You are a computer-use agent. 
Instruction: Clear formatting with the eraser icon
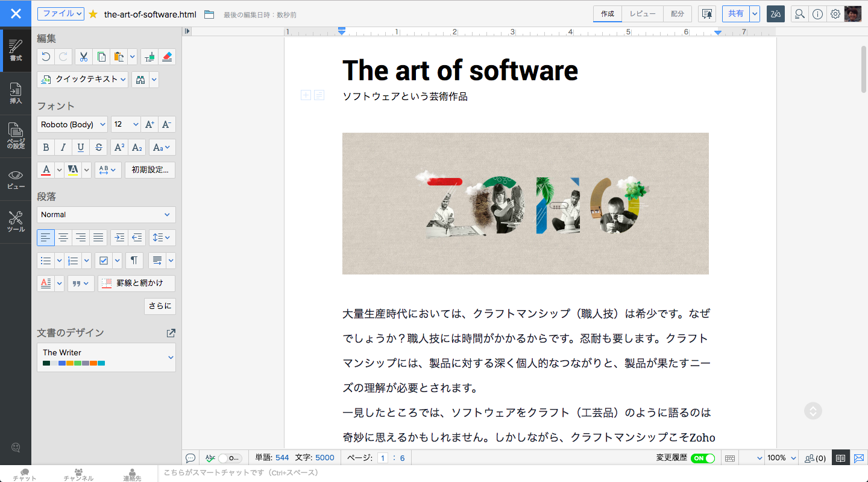point(167,57)
